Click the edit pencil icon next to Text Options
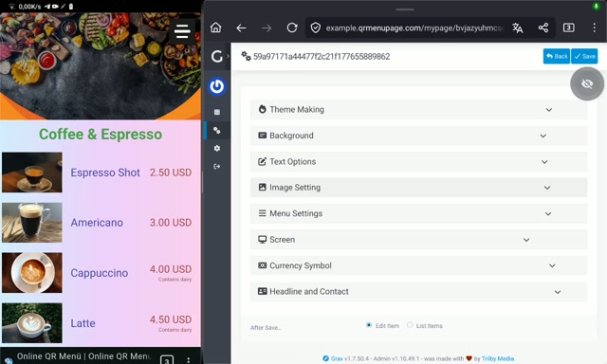This screenshot has height=364, width=607. pos(262,161)
